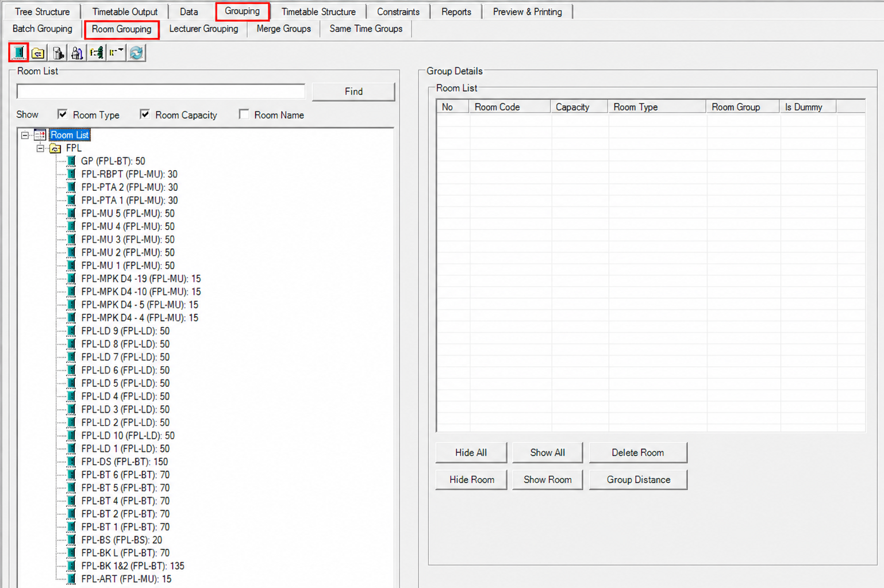Viewport: 884px width, 588px height.
Task: Click the Group Distance button
Action: [638, 479]
